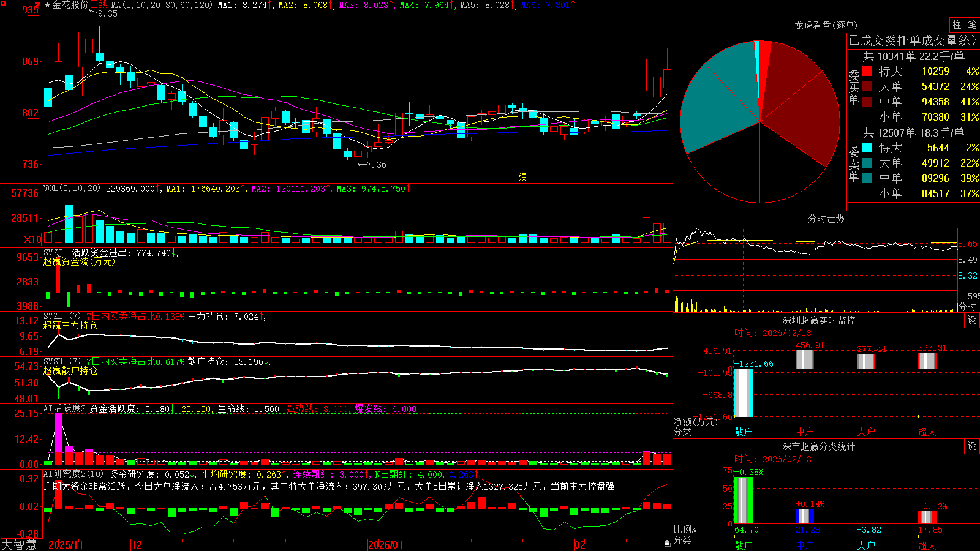The height and width of the screenshot is (551, 980).
Task: Click 平均研究度: 0.263 readout
Action: tap(243, 474)
